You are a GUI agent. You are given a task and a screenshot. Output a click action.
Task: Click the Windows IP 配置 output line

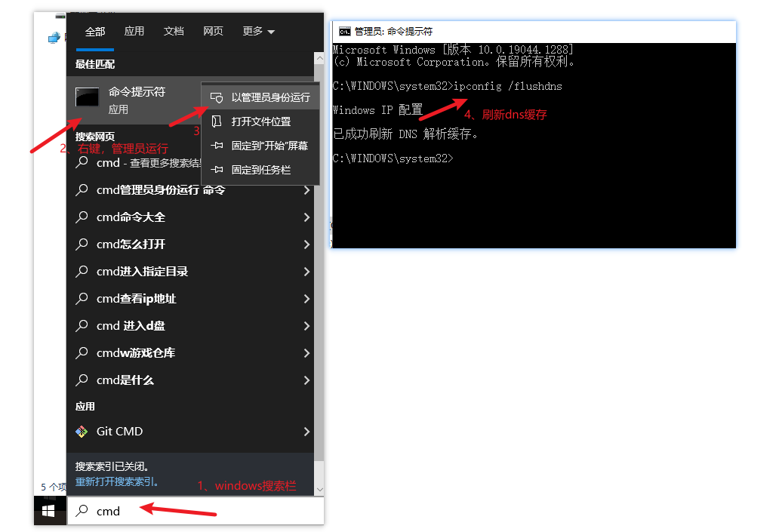[x=377, y=109]
